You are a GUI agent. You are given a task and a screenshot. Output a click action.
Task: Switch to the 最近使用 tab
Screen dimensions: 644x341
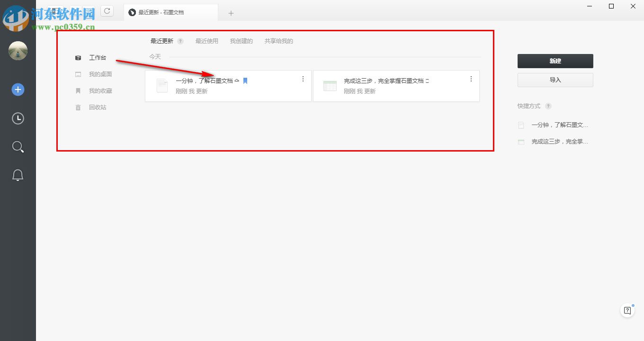207,41
